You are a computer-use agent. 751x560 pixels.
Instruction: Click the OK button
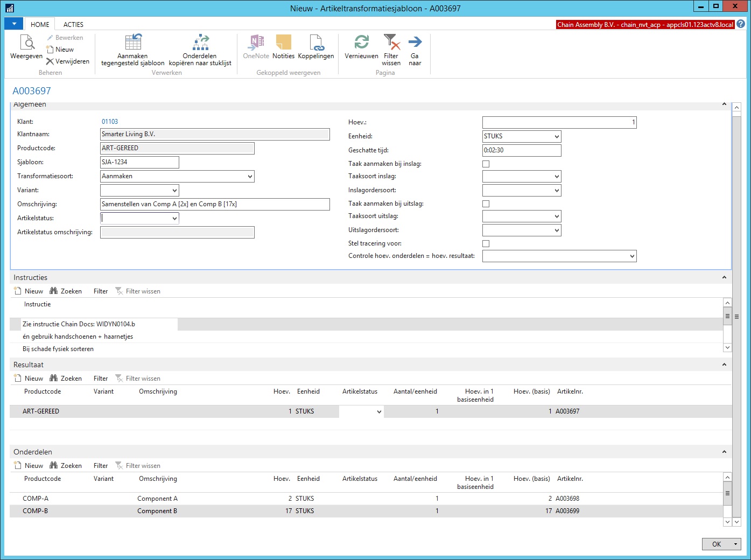(717, 544)
